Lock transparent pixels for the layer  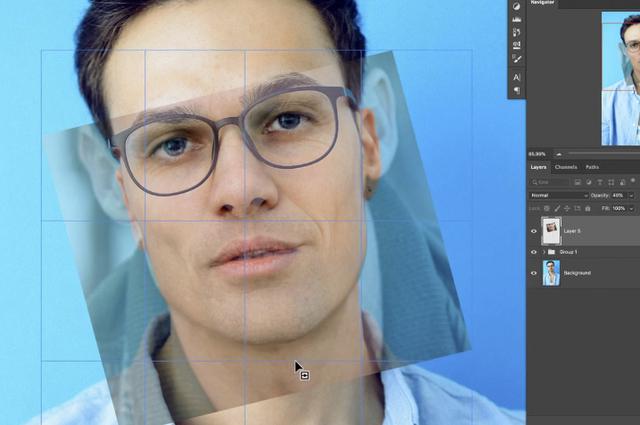(x=547, y=209)
